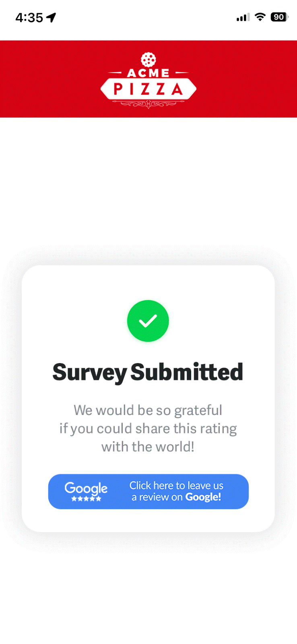Click here to leave a Google review

point(148,491)
